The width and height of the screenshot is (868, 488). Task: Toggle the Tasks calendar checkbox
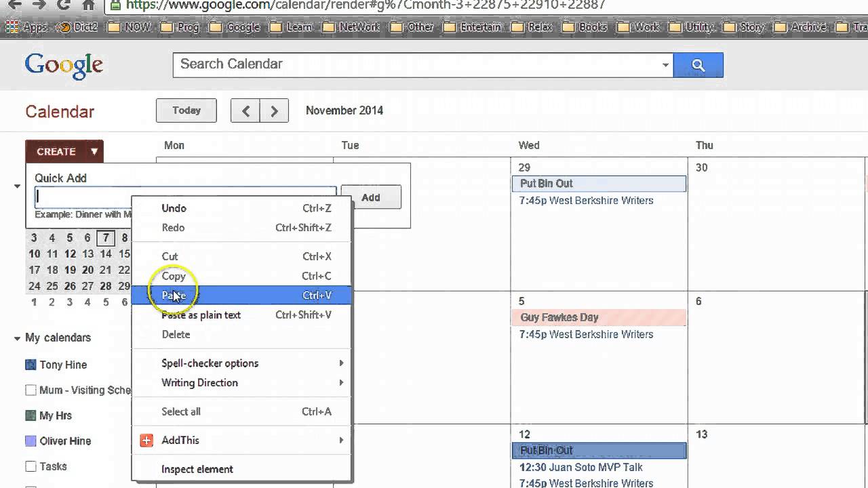click(31, 466)
